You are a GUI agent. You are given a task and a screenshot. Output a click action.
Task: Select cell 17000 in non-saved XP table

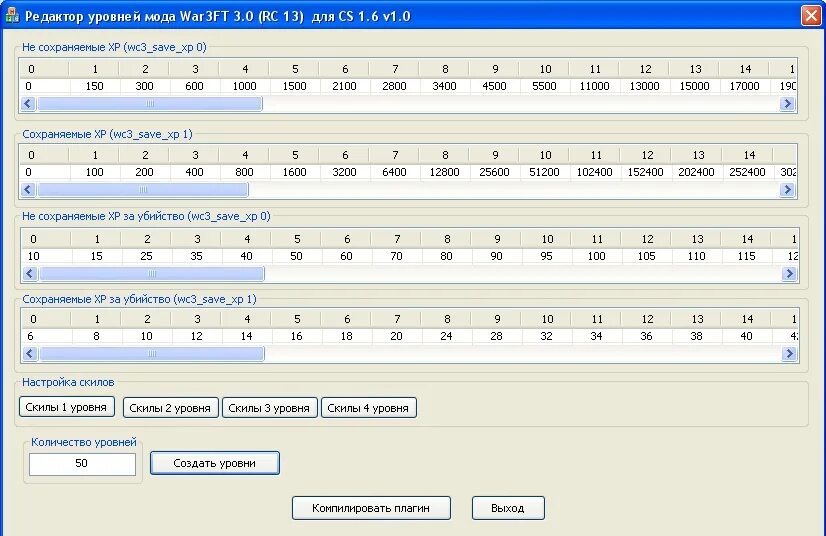pos(744,86)
